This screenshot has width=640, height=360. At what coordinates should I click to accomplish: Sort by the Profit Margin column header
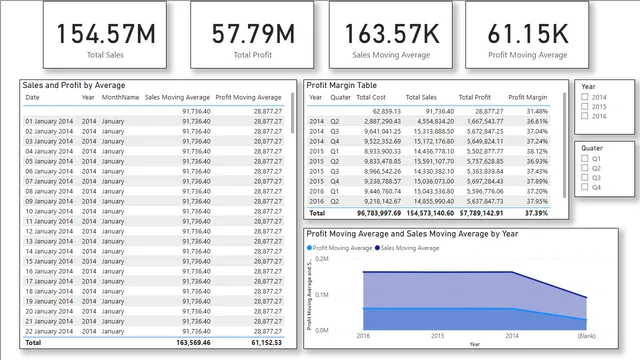[528, 98]
